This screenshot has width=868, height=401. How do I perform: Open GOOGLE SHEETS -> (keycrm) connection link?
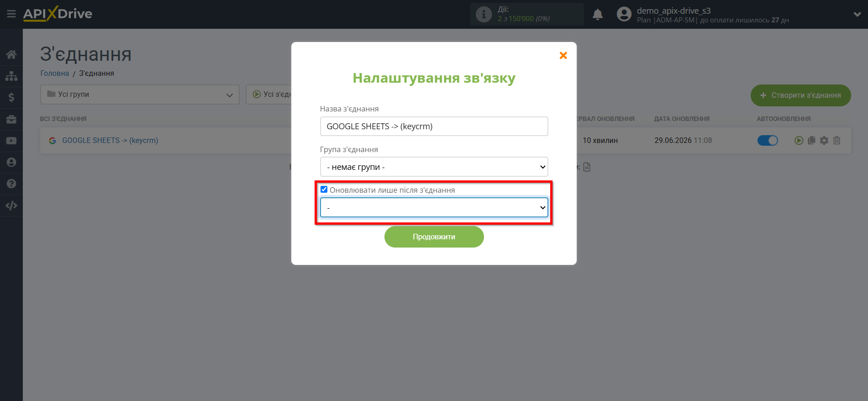tap(110, 140)
